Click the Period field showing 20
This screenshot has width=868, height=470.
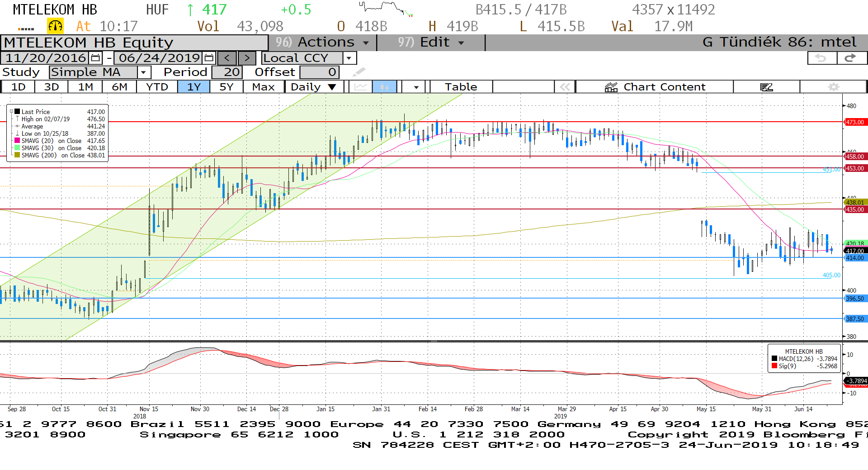point(227,72)
